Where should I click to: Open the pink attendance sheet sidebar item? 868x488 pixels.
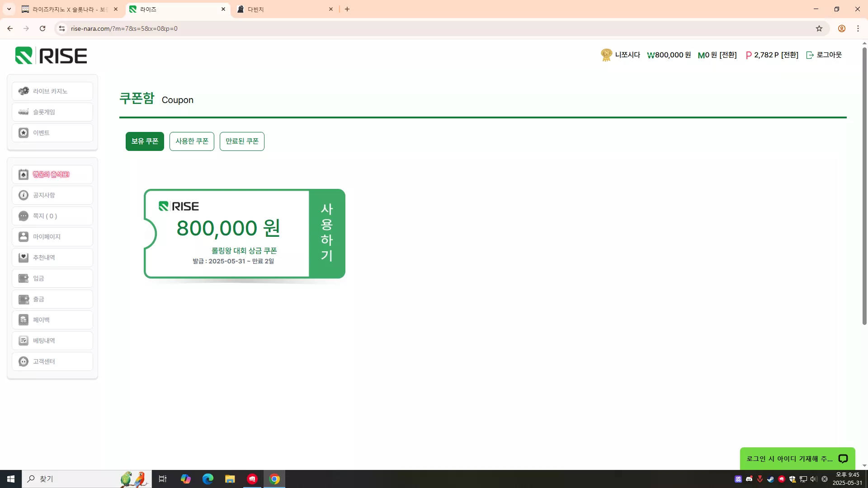(x=52, y=174)
